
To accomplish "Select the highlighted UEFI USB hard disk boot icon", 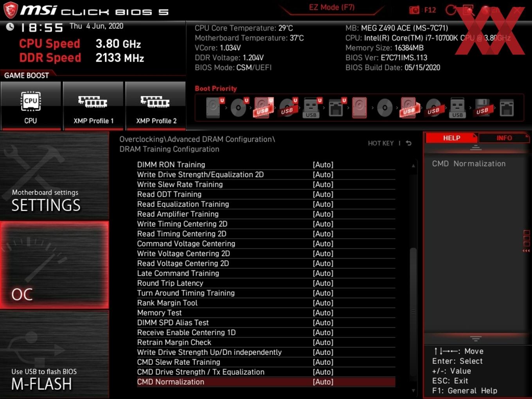I will (263, 108).
